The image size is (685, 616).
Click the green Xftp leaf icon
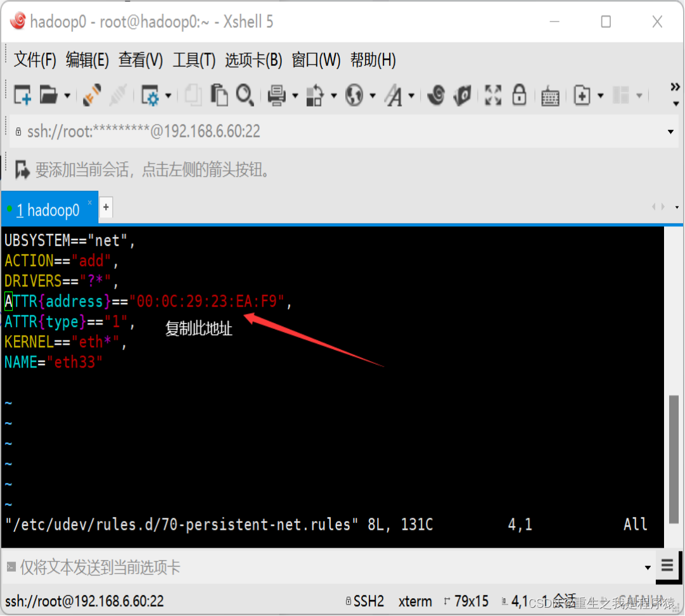463,95
